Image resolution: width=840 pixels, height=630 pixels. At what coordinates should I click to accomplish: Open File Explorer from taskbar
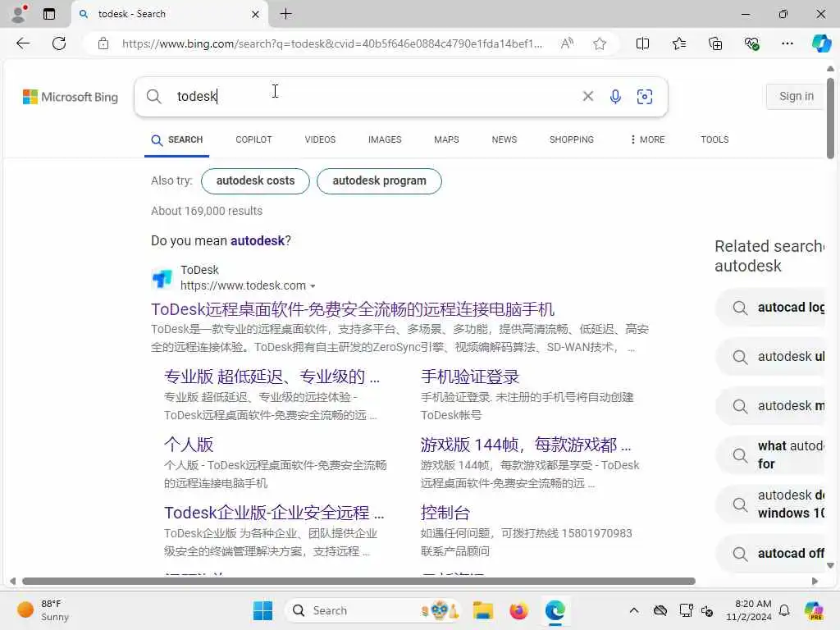482,610
